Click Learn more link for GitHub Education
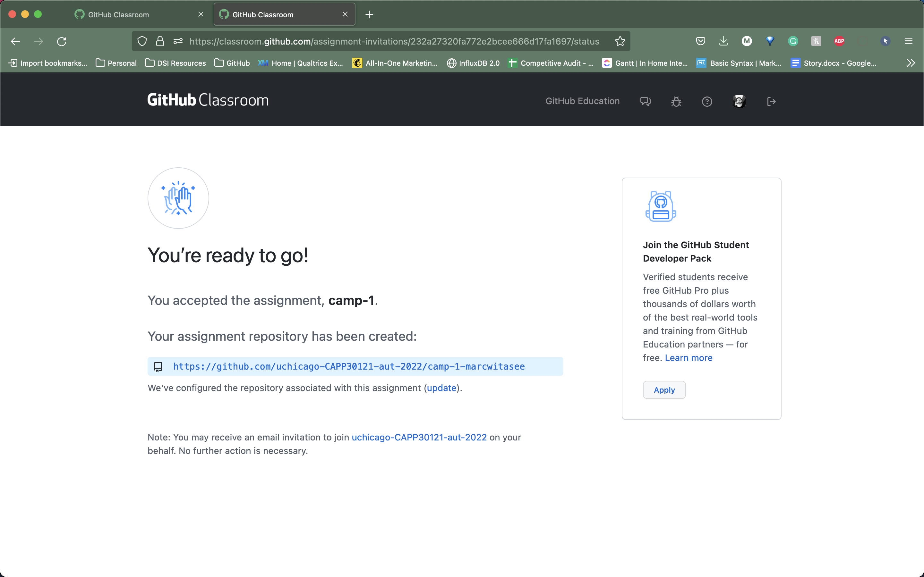This screenshot has height=577, width=924. [x=689, y=358]
